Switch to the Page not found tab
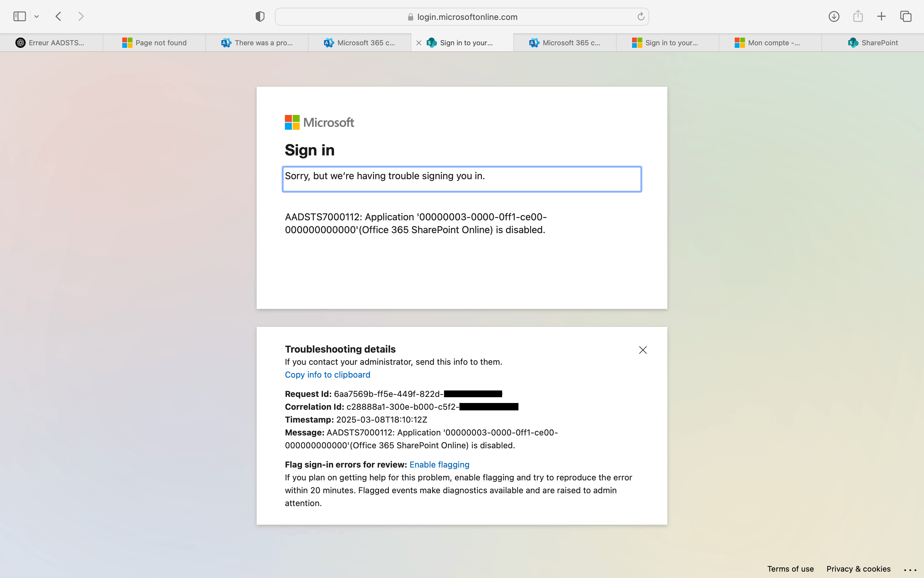 pos(154,43)
